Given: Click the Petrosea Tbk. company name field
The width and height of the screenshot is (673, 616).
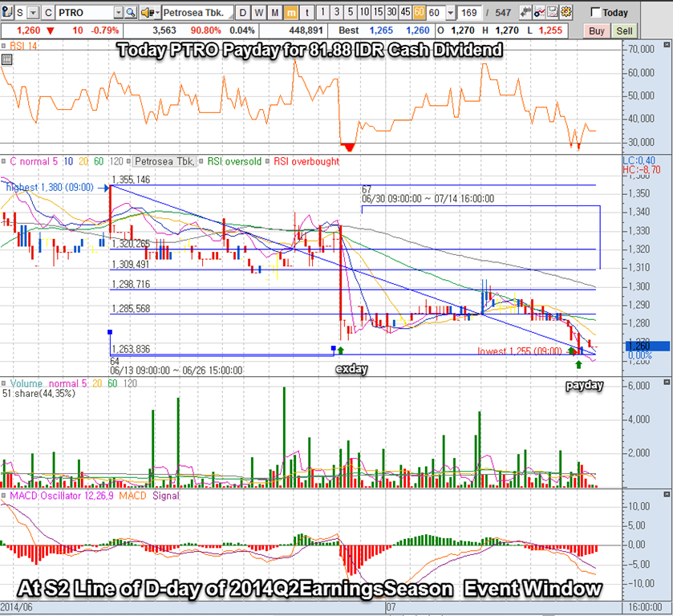Looking at the screenshot, I should click(x=198, y=13).
